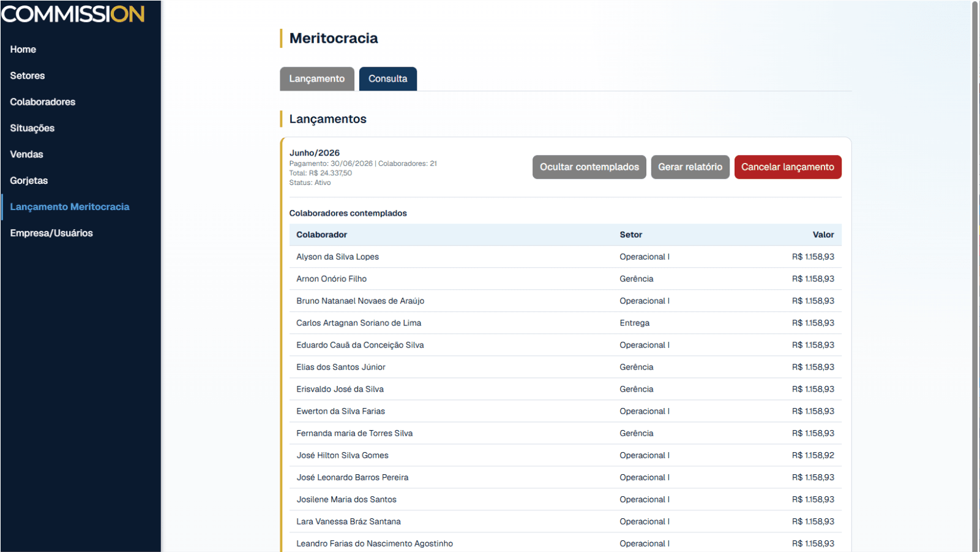The image size is (980, 552).
Task: Open the Home menu item
Action: [23, 50]
